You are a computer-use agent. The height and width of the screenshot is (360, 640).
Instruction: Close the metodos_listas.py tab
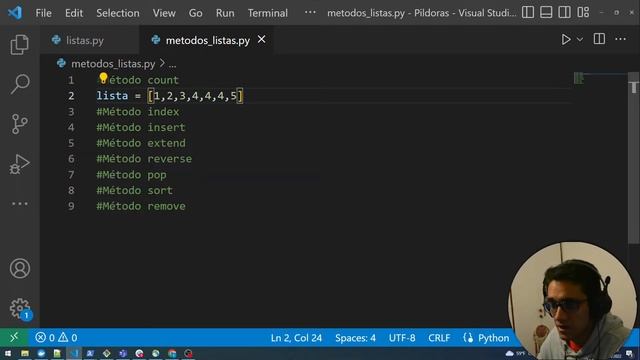pyautogui.click(x=261, y=40)
